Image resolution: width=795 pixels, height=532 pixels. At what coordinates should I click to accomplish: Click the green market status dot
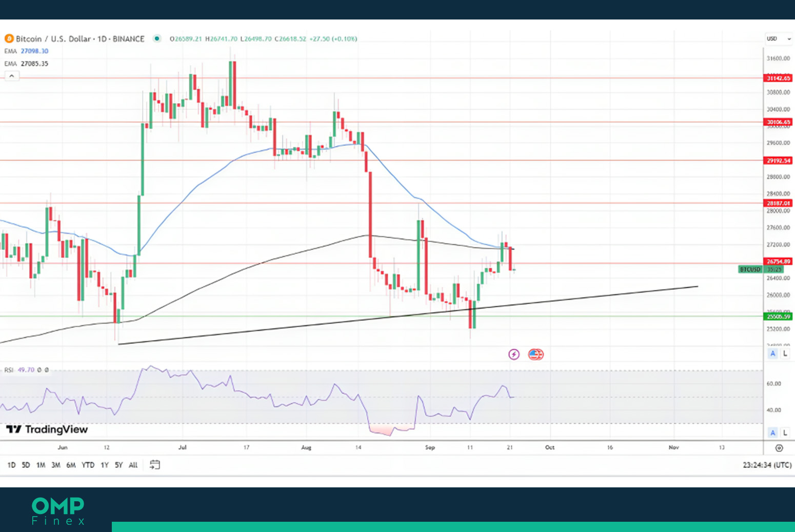click(157, 38)
